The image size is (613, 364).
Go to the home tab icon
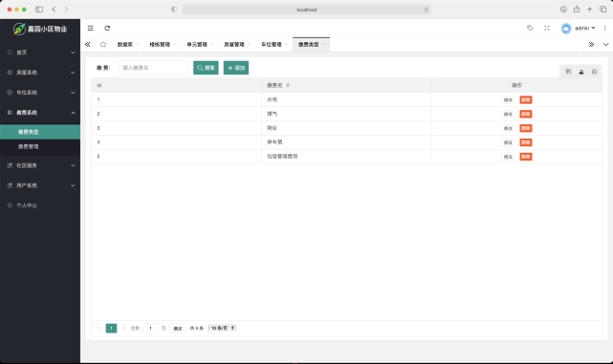coord(103,45)
